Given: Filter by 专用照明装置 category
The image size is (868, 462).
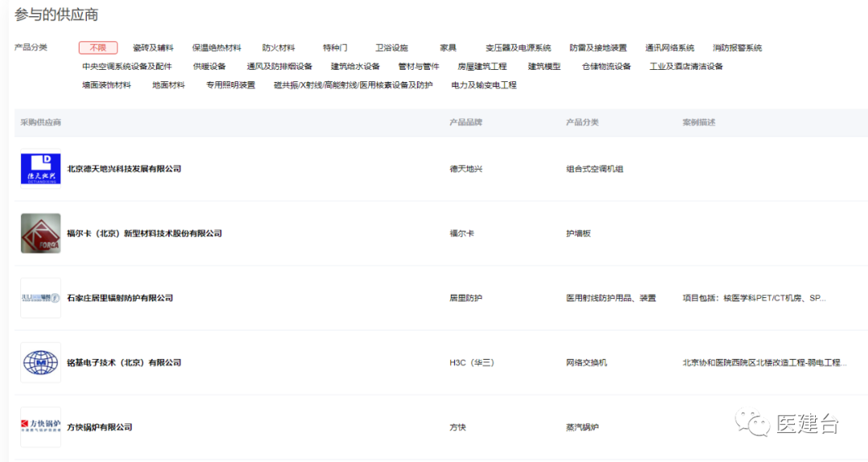Looking at the screenshot, I should [231, 85].
